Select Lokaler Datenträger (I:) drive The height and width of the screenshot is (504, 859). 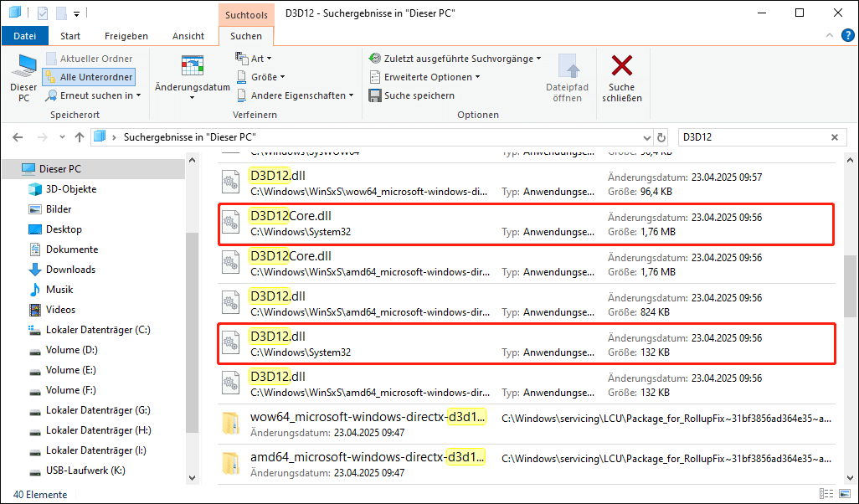[x=96, y=450]
